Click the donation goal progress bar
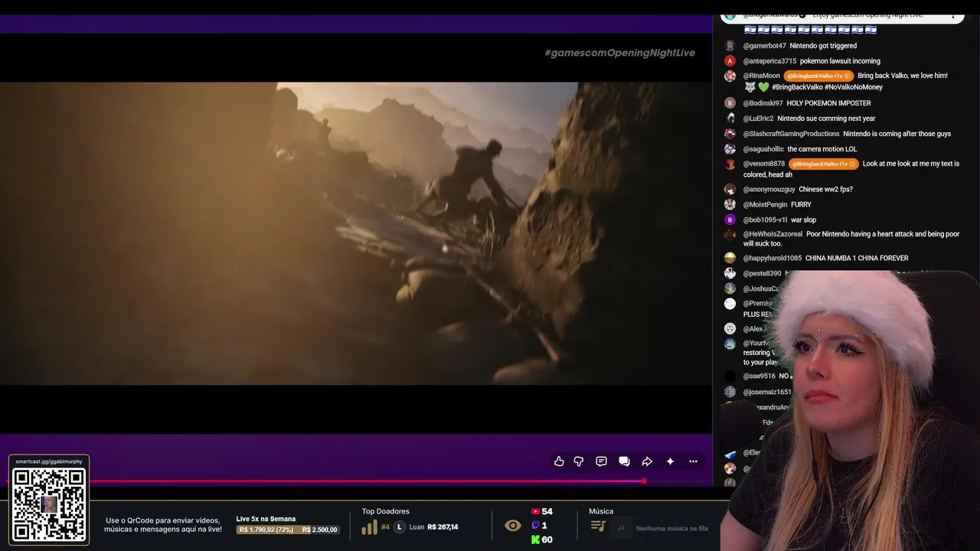Image resolution: width=980 pixels, height=551 pixels. [287, 530]
